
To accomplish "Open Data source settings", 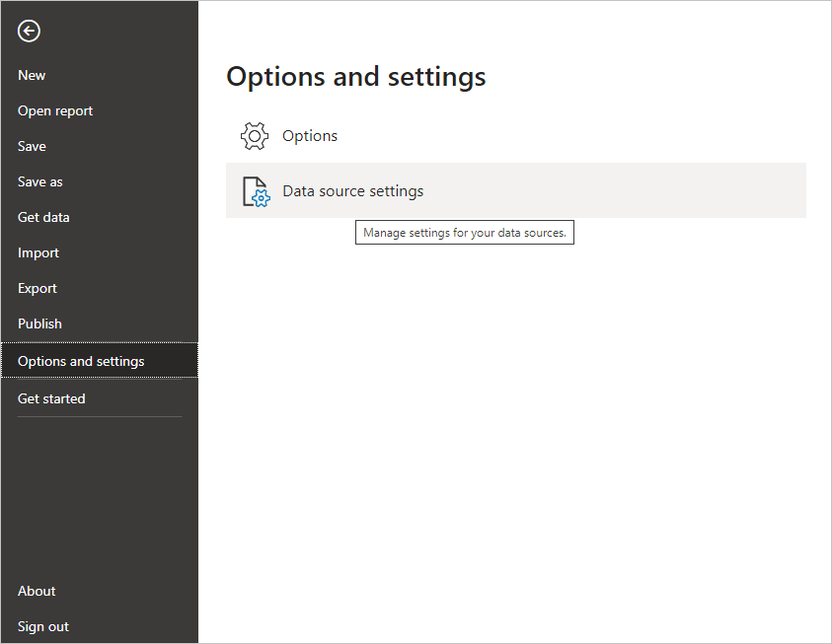I will [352, 190].
